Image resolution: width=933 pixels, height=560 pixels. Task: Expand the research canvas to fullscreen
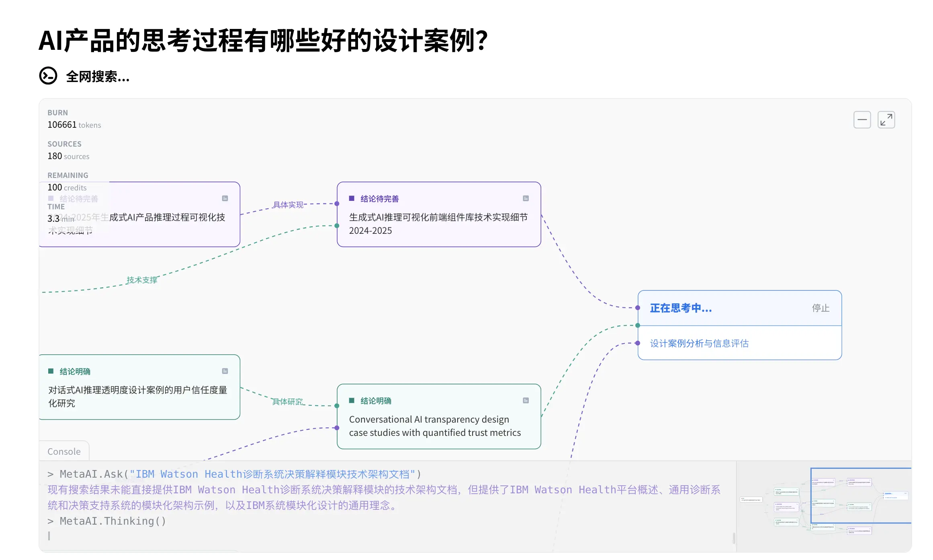[x=886, y=120]
